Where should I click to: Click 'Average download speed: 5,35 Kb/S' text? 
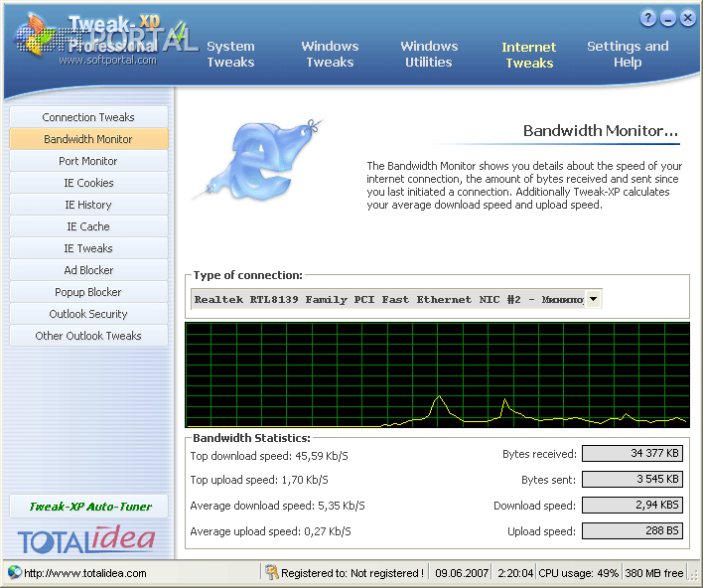point(277,506)
